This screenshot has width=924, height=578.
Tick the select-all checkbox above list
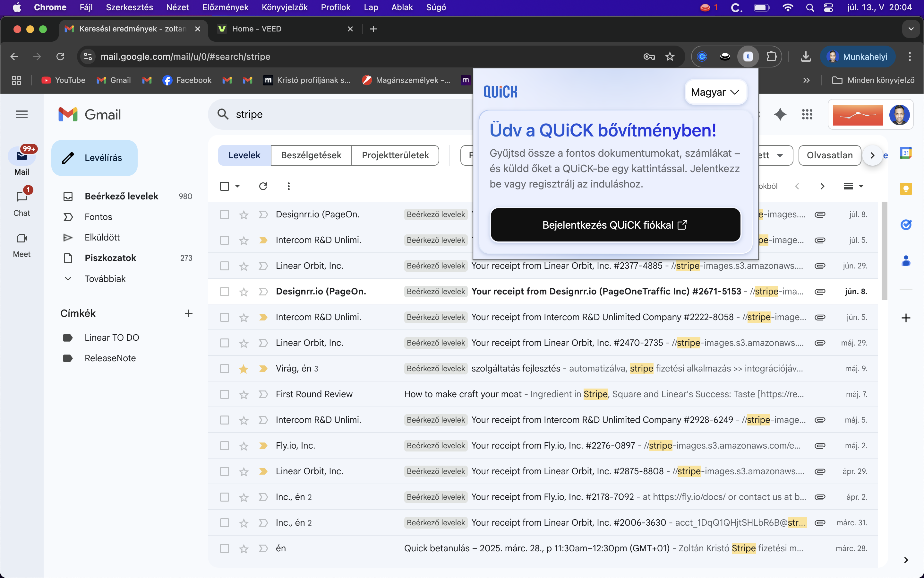225,186
